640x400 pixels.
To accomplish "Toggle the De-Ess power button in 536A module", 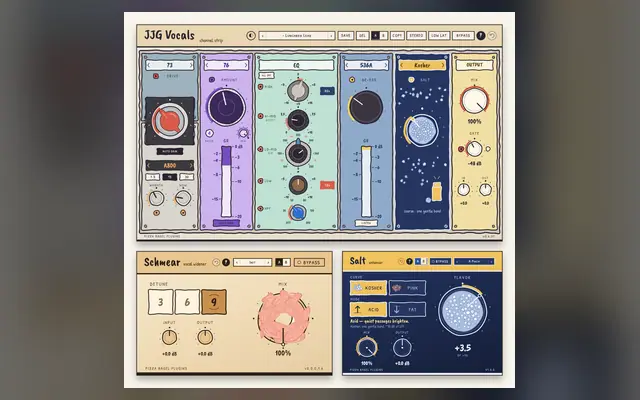I will pyautogui.click(x=352, y=80).
